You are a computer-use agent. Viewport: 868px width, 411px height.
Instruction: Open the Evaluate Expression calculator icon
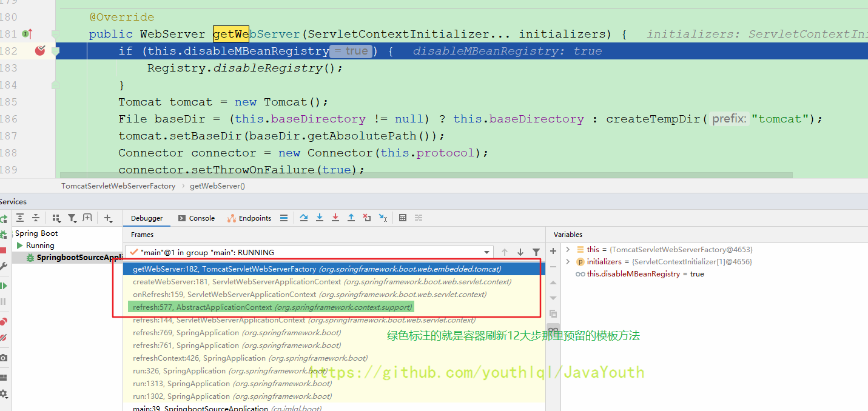coord(403,218)
